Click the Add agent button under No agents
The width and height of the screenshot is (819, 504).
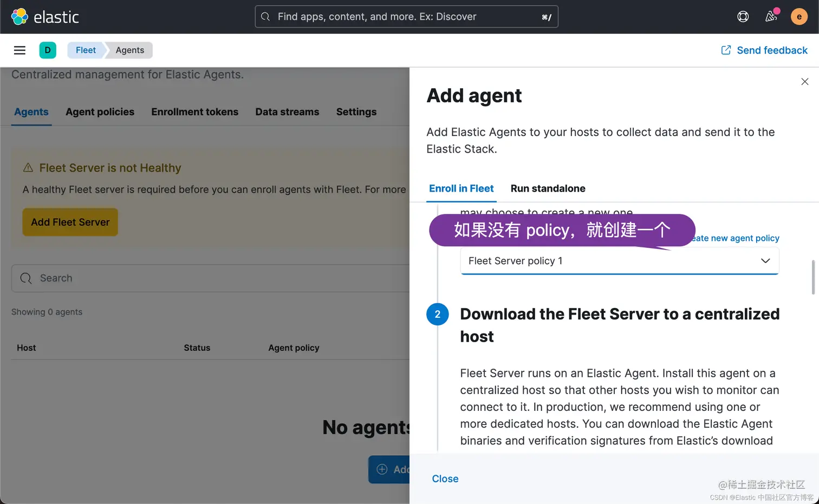coord(389,469)
